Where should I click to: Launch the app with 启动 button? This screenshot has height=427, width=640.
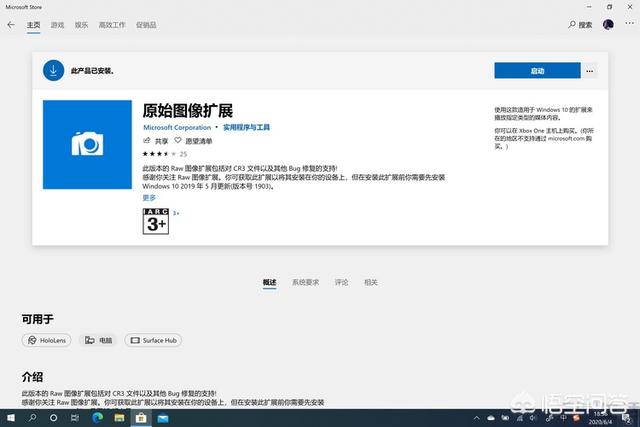click(537, 71)
